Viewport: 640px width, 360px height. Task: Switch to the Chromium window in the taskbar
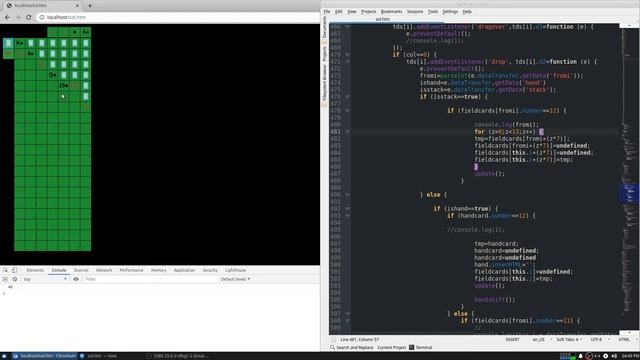tap(44, 356)
